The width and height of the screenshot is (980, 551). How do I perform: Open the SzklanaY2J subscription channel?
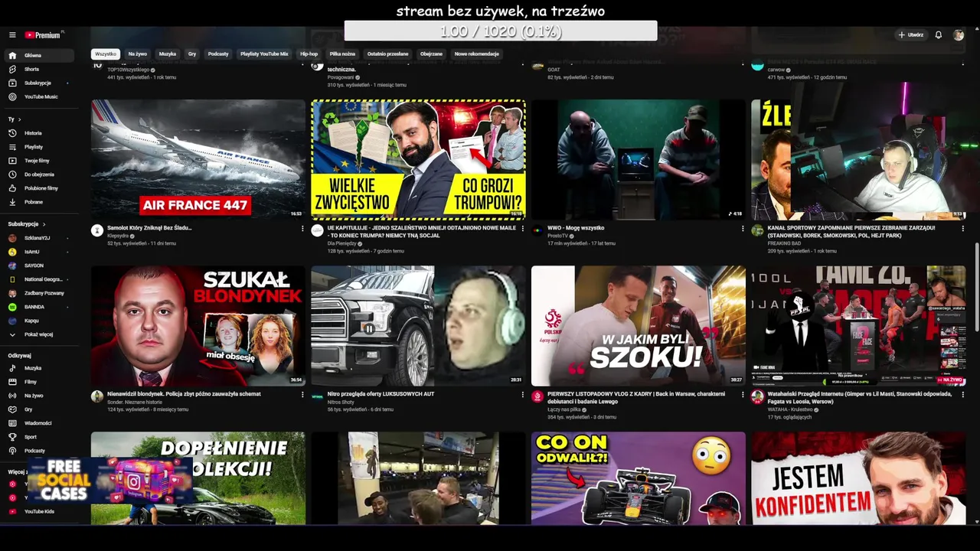click(x=38, y=238)
